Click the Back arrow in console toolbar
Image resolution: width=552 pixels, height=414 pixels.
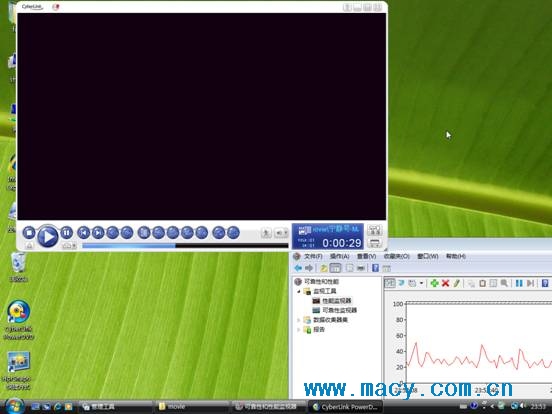click(x=298, y=268)
